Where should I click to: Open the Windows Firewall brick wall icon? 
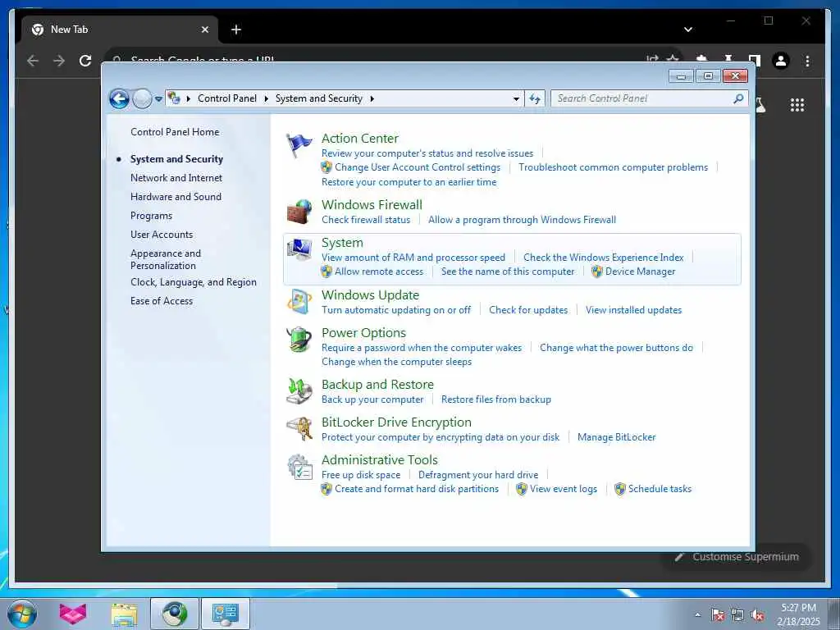299,211
